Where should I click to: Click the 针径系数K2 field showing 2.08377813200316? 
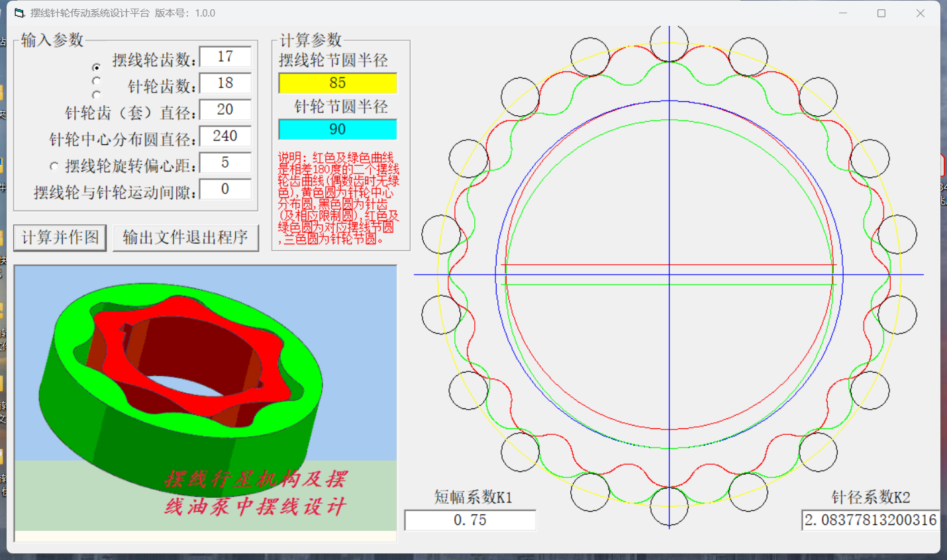[x=870, y=520]
